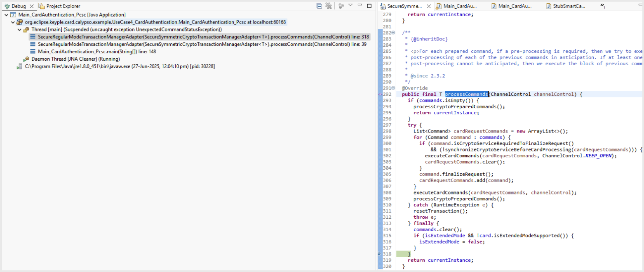
Task: Click Remove All Terminated Launches icon
Action: pyautogui.click(x=329, y=6)
